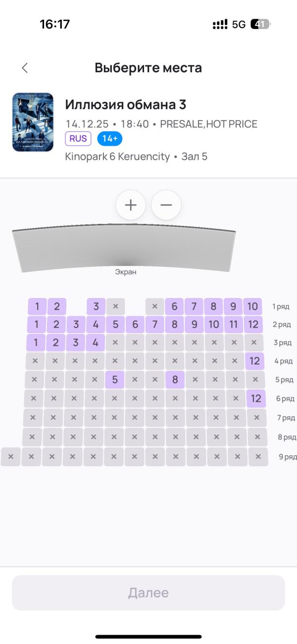Pick seat 10 in row 1
Screen dimensions: 297x644
tap(252, 306)
